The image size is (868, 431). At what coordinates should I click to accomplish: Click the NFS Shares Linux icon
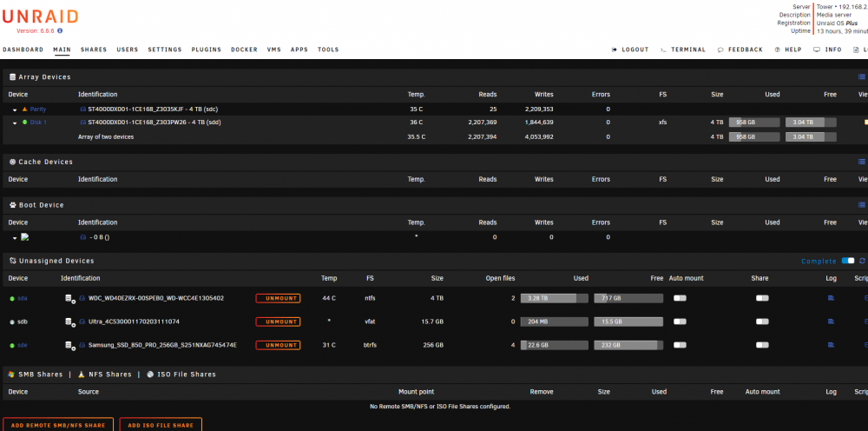[x=81, y=375]
